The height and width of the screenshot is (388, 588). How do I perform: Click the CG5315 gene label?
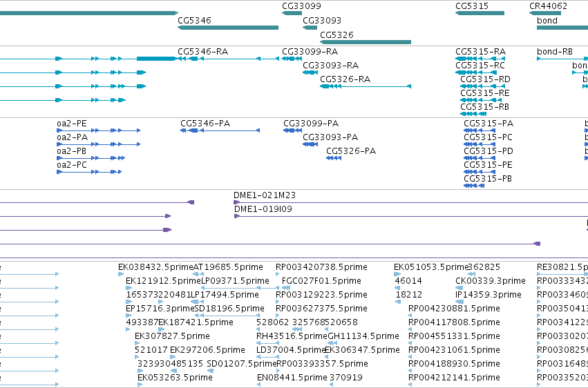tap(472, 6)
